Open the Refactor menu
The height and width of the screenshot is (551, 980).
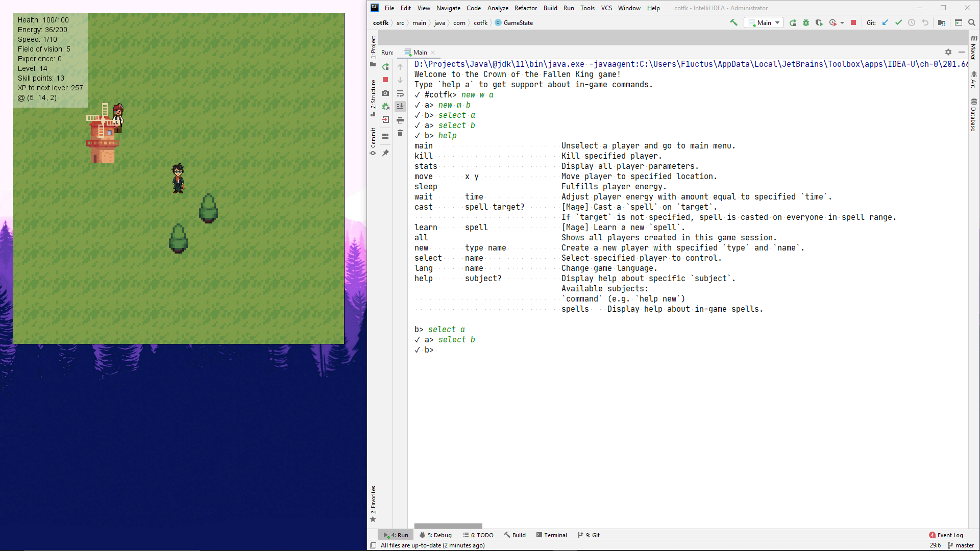(525, 8)
